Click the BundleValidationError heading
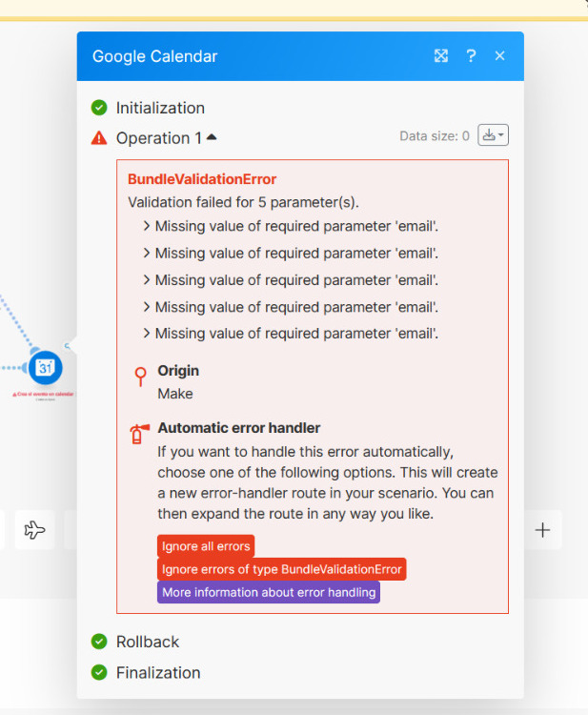 coord(202,179)
